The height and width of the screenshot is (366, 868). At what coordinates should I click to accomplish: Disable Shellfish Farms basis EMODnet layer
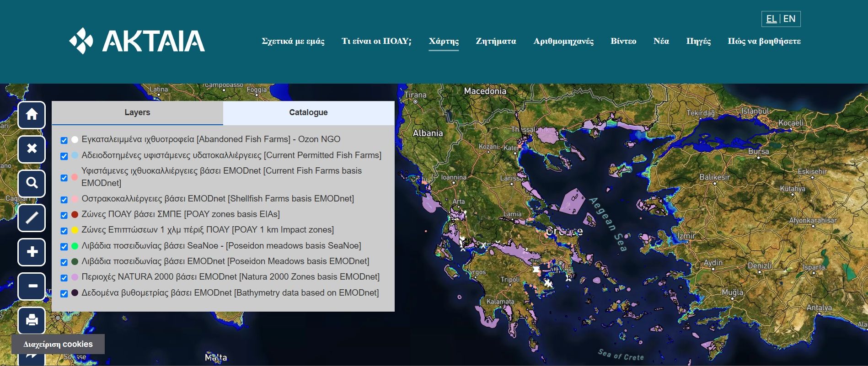click(64, 200)
